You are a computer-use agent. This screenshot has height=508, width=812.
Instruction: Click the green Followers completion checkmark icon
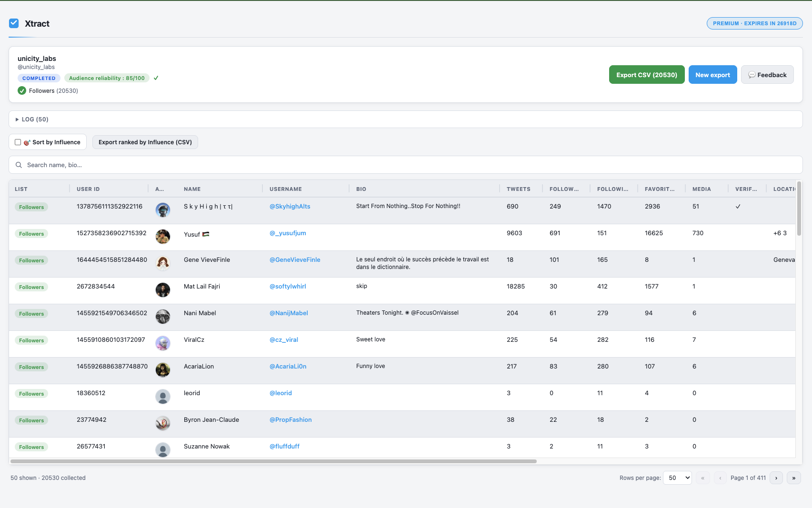coord(21,90)
